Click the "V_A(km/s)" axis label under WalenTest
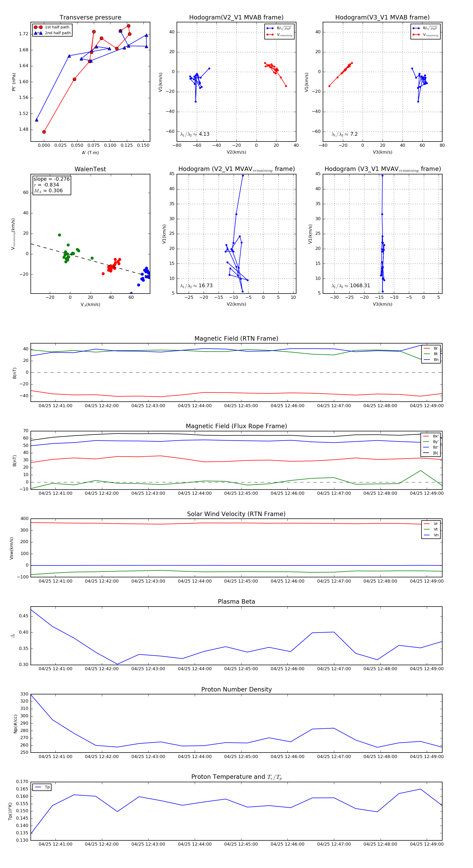Screen dimensions: 473x868 (90, 305)
